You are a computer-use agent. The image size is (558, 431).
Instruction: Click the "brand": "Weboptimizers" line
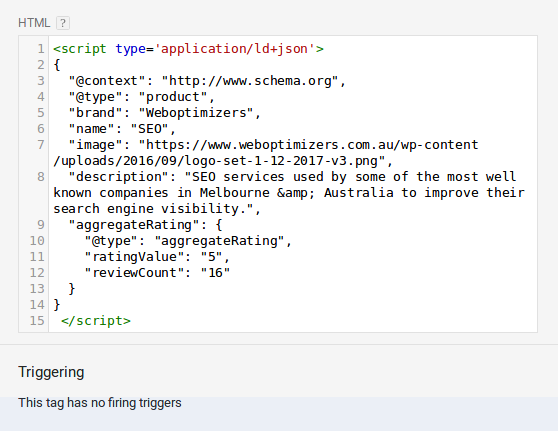[165, 113]
